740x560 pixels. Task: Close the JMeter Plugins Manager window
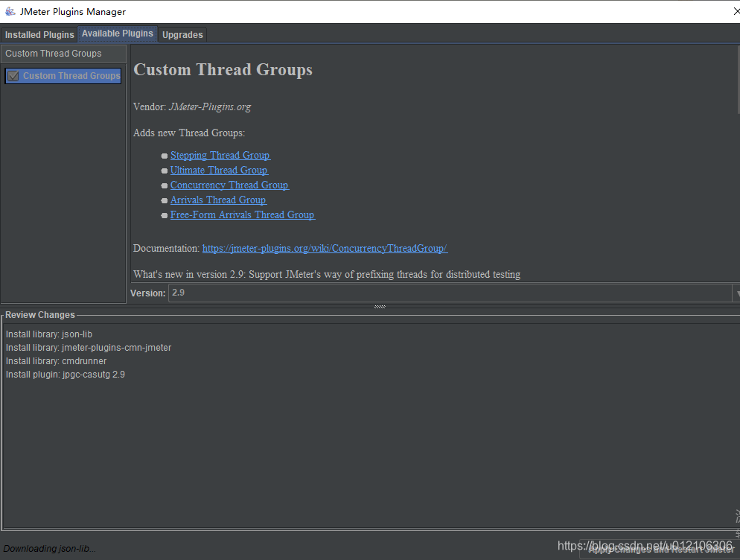coord(736,11)
